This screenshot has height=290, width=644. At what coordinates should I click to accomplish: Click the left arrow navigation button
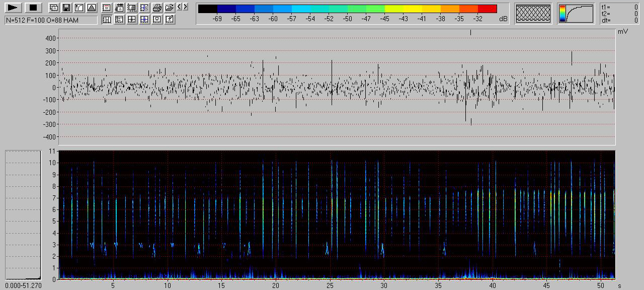tap(180, 7)
